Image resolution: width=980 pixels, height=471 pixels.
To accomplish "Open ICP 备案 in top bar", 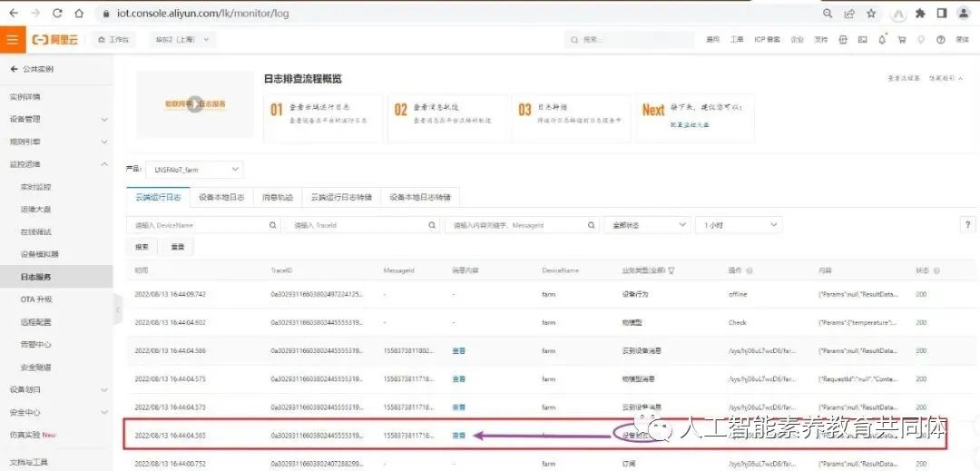I will tap(767, 39).
